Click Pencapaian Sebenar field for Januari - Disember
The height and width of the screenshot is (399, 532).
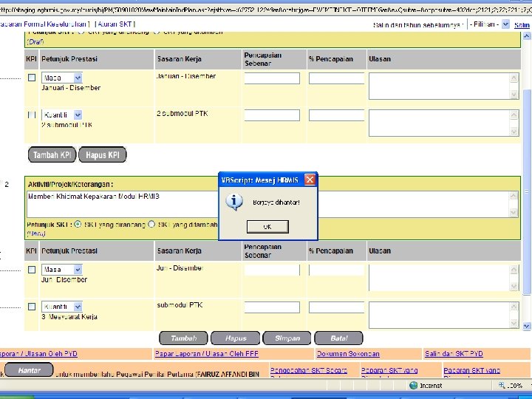[x=272, y=78]
